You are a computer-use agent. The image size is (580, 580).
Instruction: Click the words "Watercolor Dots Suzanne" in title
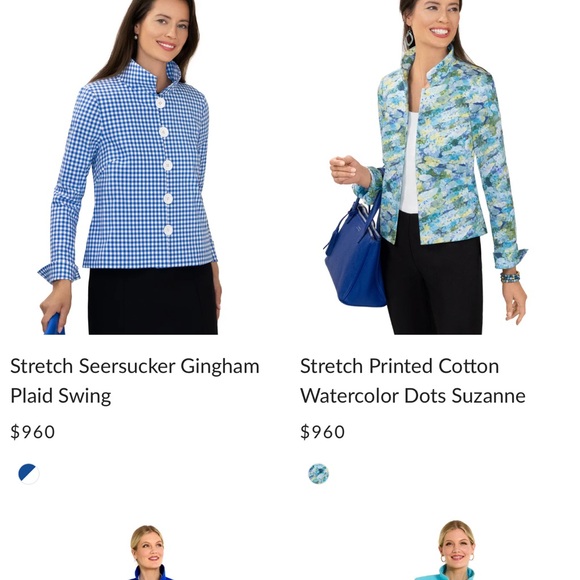412,395
